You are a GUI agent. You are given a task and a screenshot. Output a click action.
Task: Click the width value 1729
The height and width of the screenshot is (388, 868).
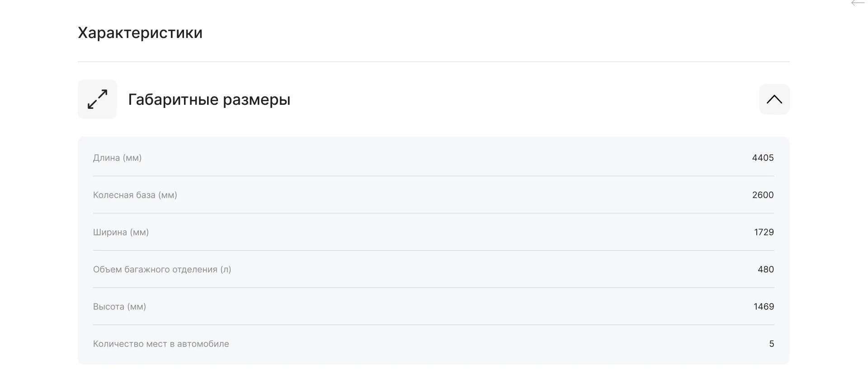(764, 232)
